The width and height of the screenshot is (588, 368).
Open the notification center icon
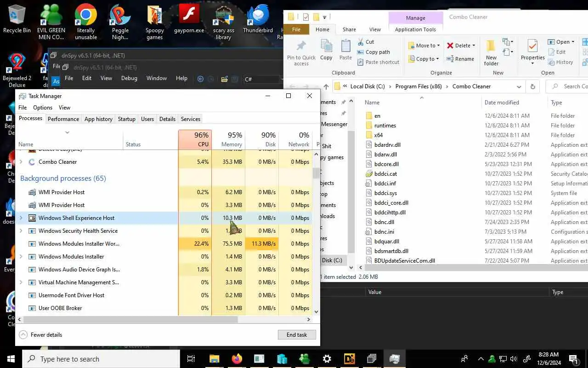573,359
